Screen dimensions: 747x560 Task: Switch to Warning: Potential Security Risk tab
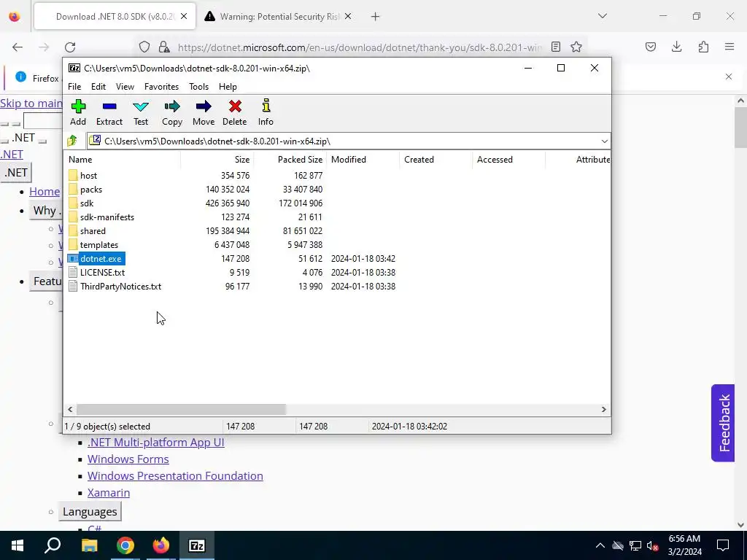coord(278,17)
